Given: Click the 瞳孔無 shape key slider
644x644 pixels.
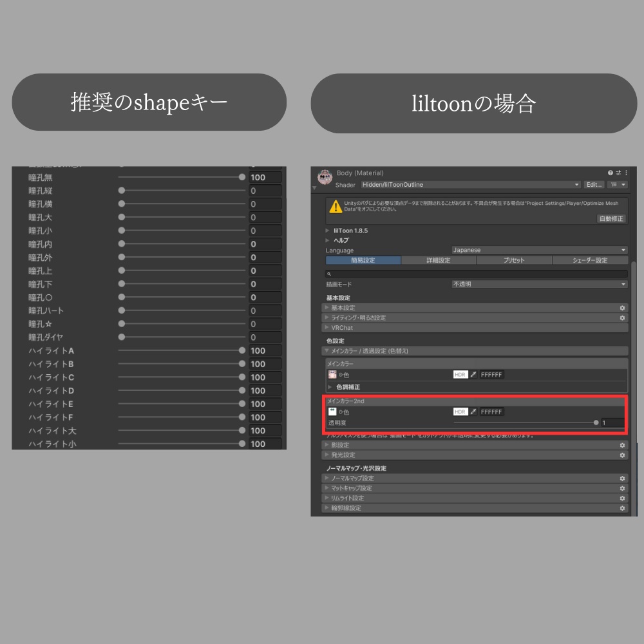Looking at the screenshot, I should 182,177.
